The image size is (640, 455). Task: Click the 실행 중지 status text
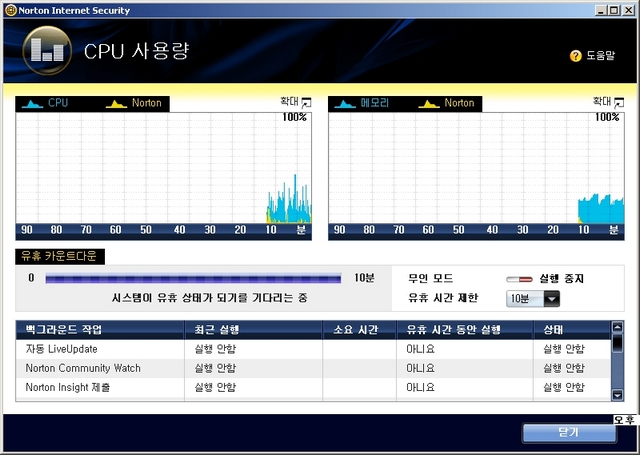[561, 279]
